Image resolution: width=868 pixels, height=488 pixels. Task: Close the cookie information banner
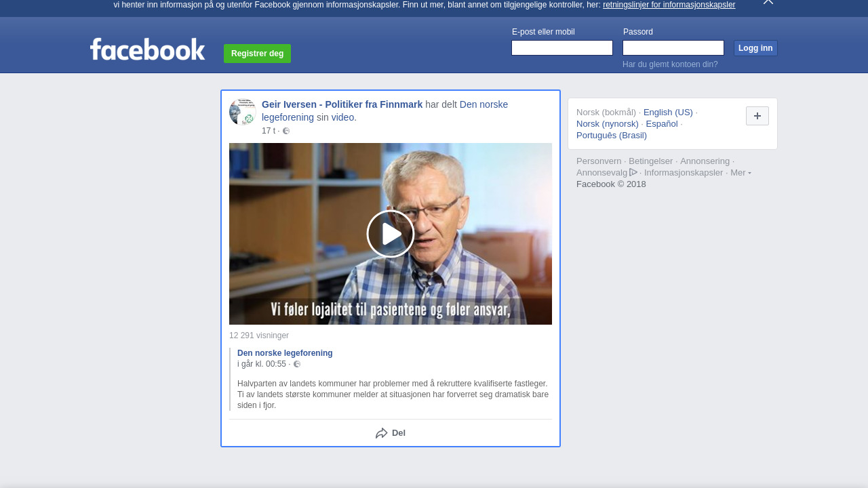pos(768,2)
